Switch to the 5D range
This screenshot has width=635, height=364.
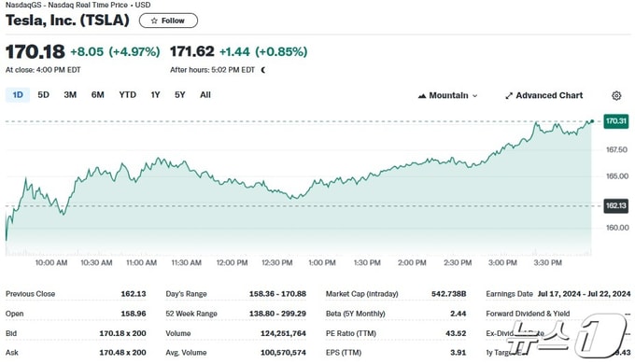[x=43, y=95]
